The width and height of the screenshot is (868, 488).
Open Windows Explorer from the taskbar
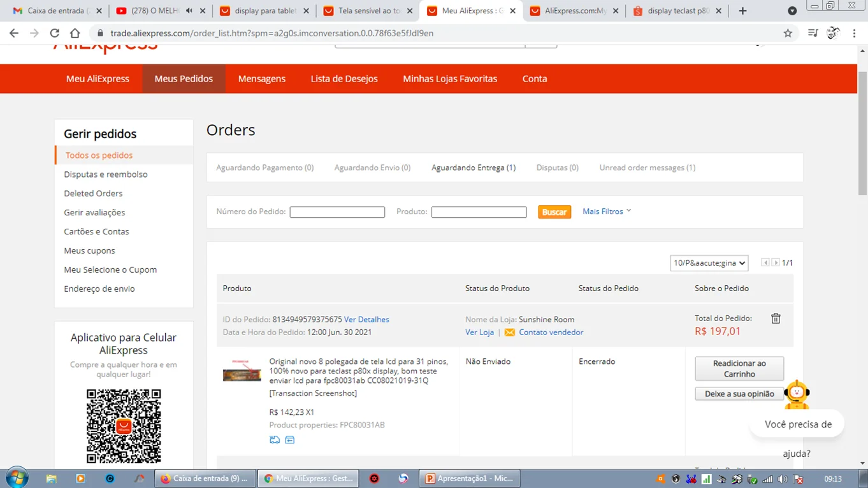(x=52, y=478)
